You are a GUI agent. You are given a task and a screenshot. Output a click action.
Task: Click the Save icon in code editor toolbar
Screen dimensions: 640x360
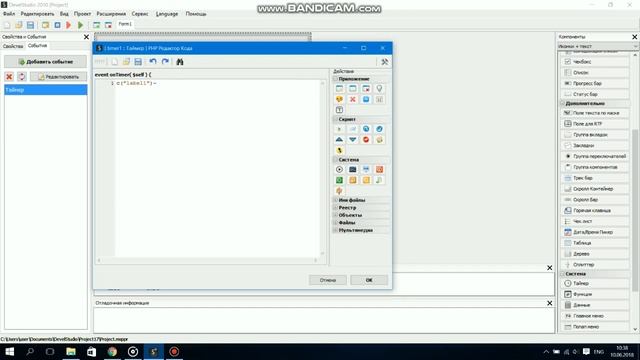[x=138, y=62]
